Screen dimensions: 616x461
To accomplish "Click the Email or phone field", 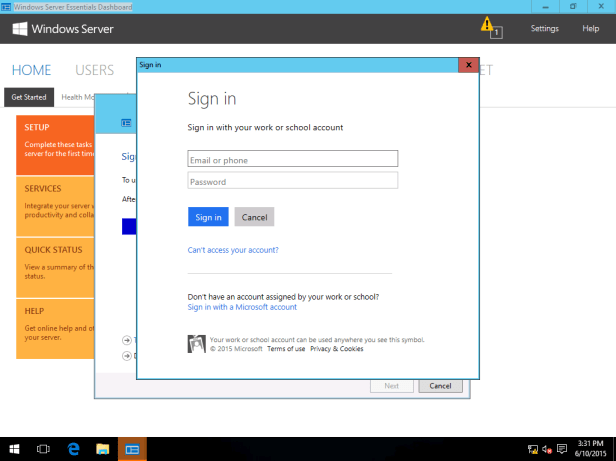I will click(x=293, y=159).
